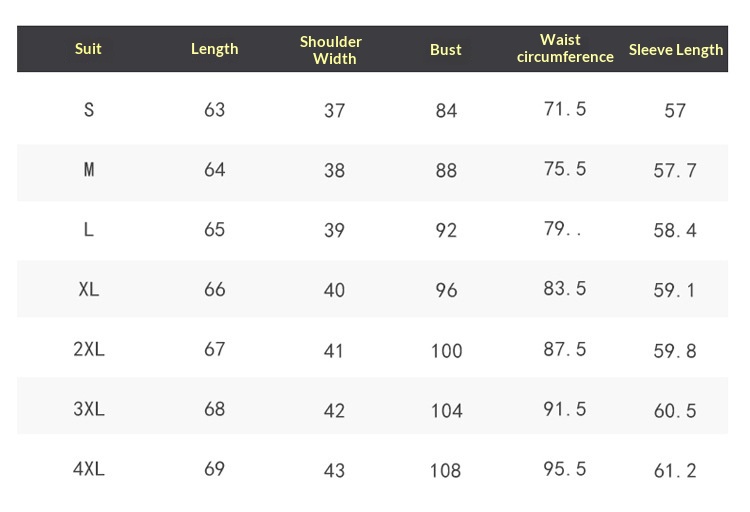Image resolution: width=750 pixels, height=512 pixels.
Task: Select the 4XL size row label
Action: coord(89,469)
